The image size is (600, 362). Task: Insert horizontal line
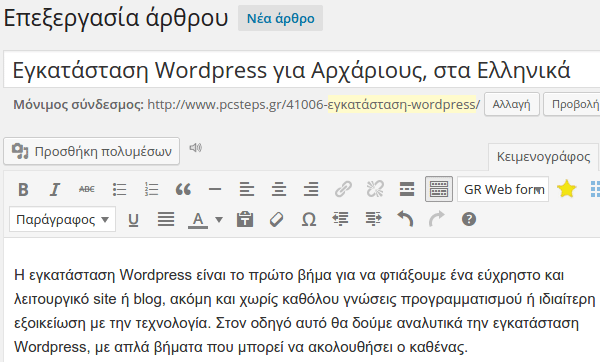tap(215, 189)
